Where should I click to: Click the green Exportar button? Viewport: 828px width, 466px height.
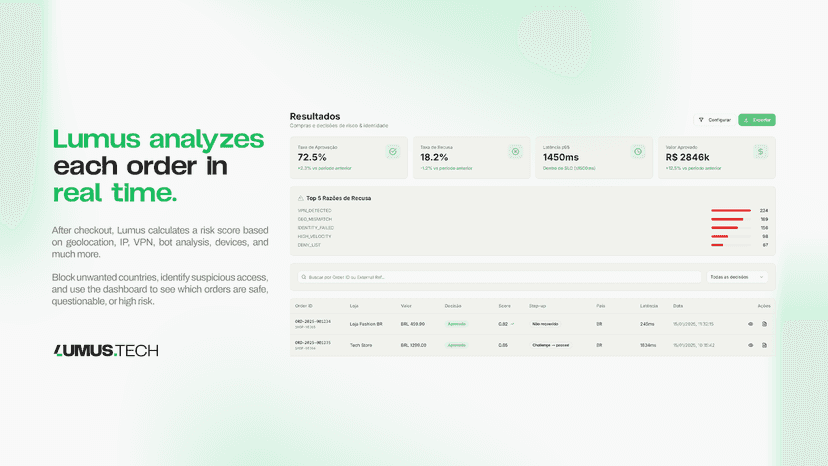coord(757,120)
